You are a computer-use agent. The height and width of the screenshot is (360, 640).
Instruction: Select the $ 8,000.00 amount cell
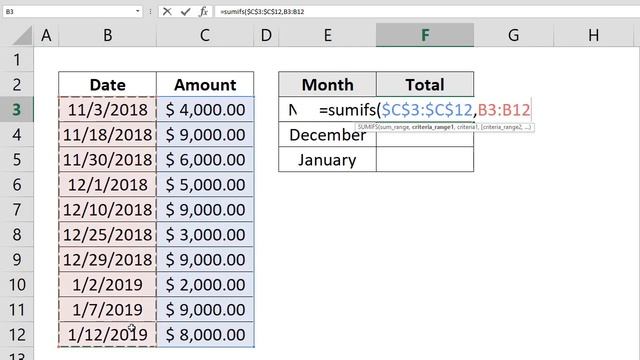point(205,335)
